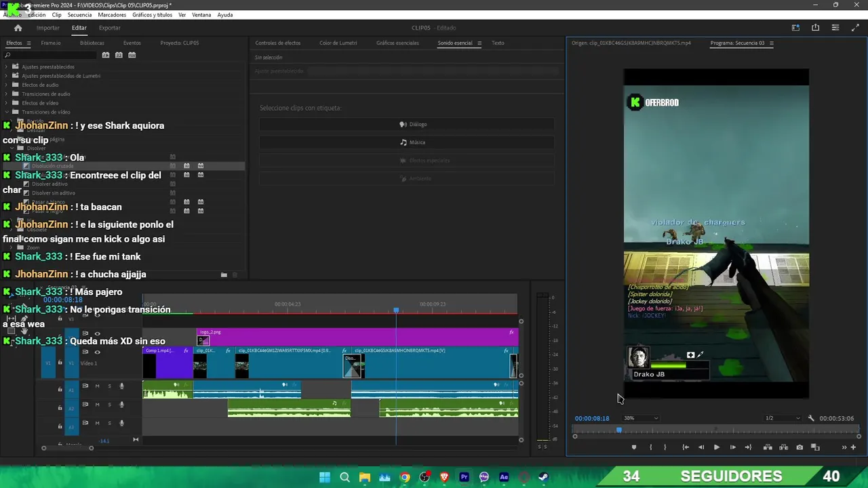
Task: Click Play in the Program monitor
Action: point(716,447)
